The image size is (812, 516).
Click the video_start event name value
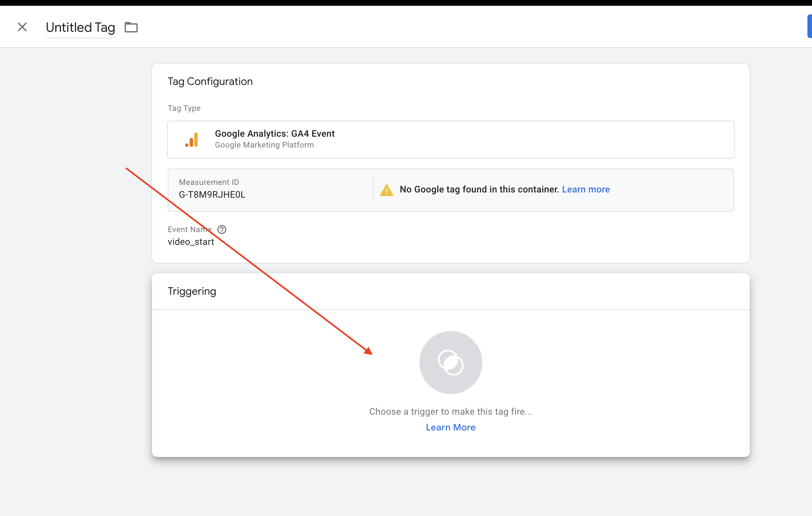pyautogui.click(x=191, y=242)
